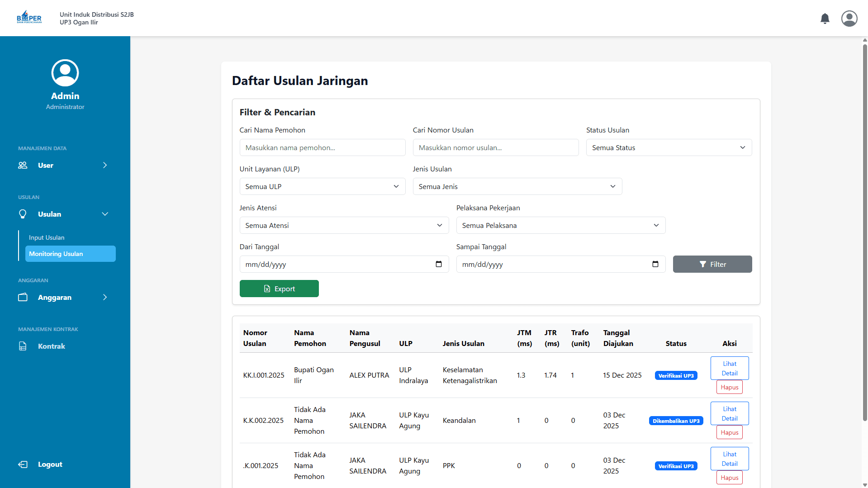Click the Sampai Tanggal date field
This screenshot has height=488, width=868.
(x=561, y=264)
